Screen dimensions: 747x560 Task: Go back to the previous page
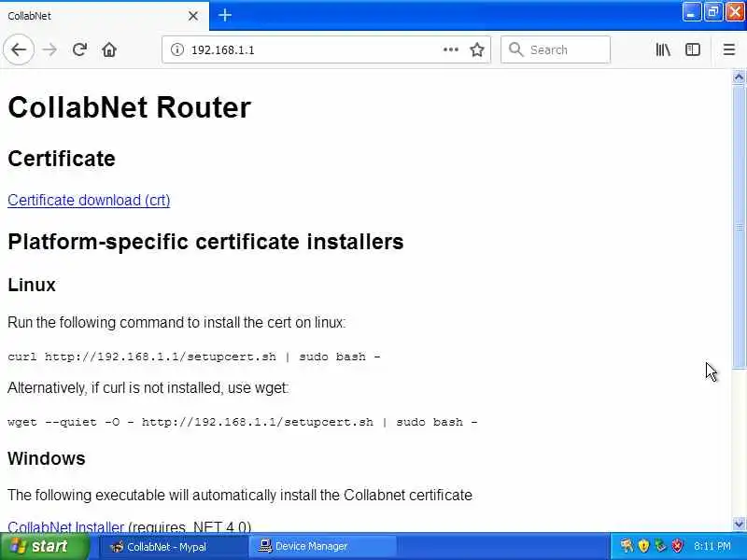coord(19,49)
